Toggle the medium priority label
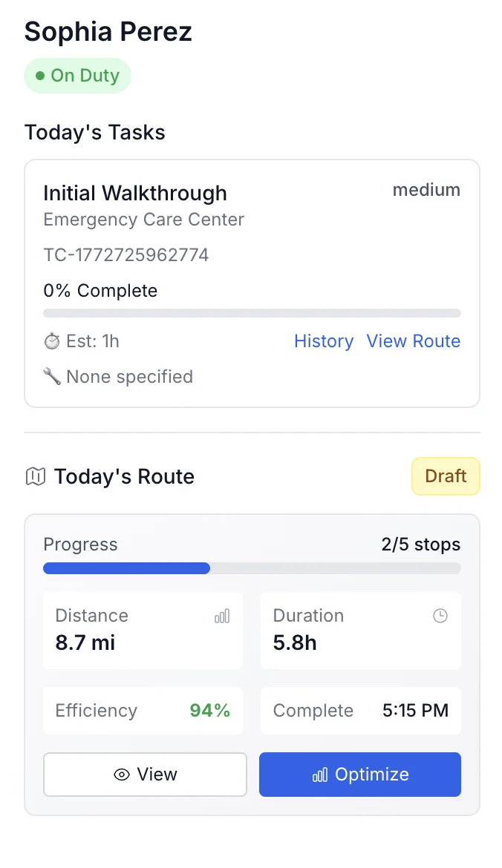This screenshot has width=502, height=868. (x=426, y=190)
